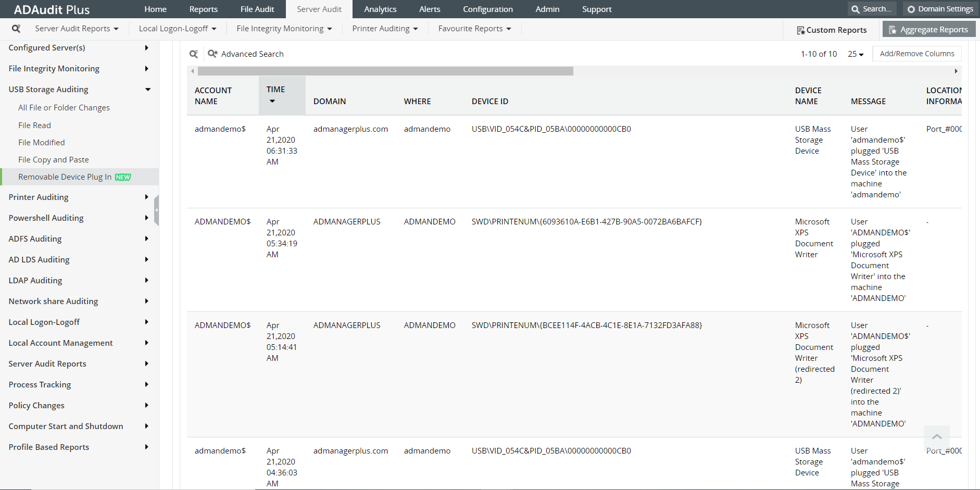Click the left arrow of the horizontal scrollbar
980x490 pixels.
pyautogui.click(x=192, y=71)
